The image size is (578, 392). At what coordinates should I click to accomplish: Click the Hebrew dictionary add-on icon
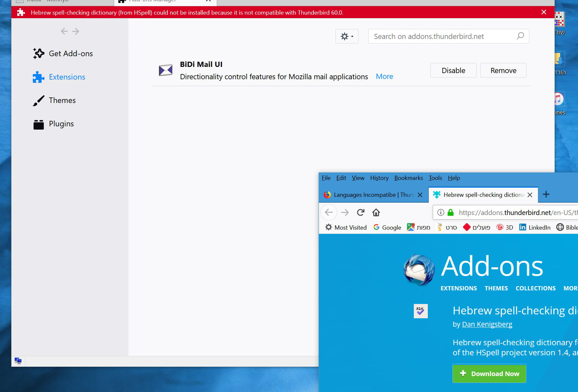pos(421,311)
